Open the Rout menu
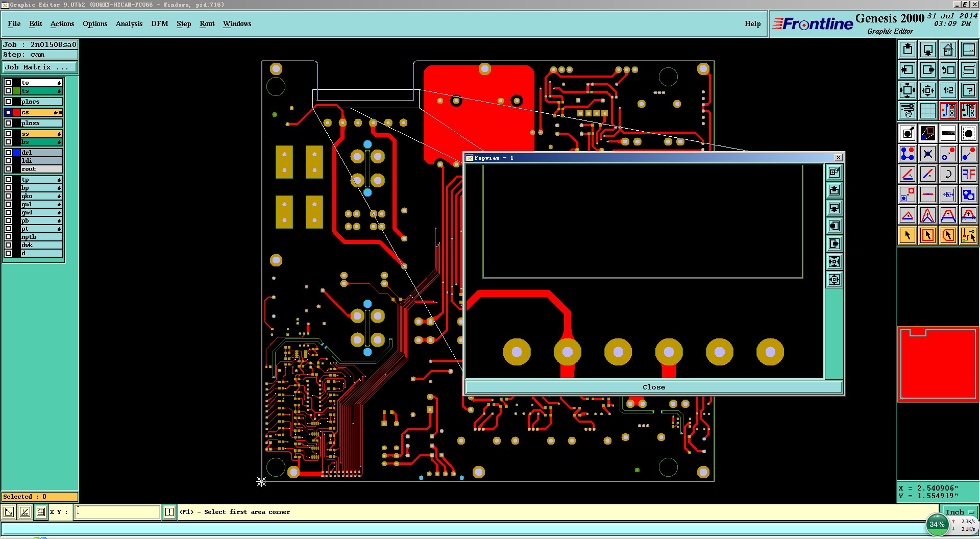The width and height of the screenshot is (980, 539). point(207,23)
